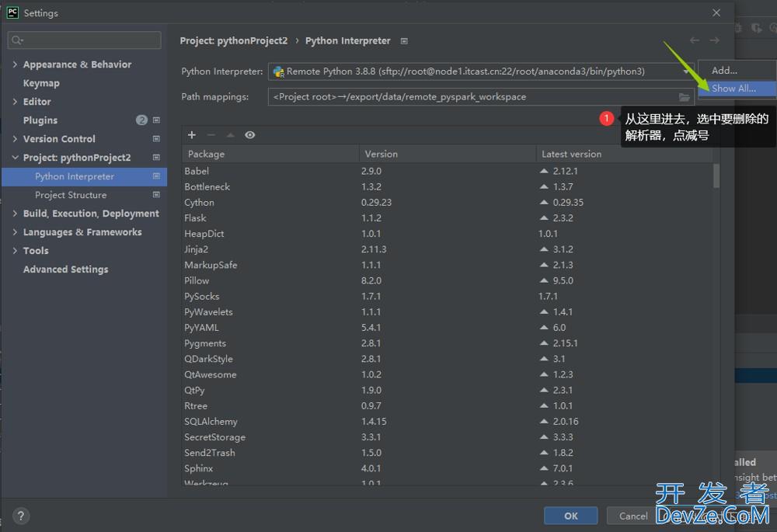Go back using the left arrow icon

695,40
